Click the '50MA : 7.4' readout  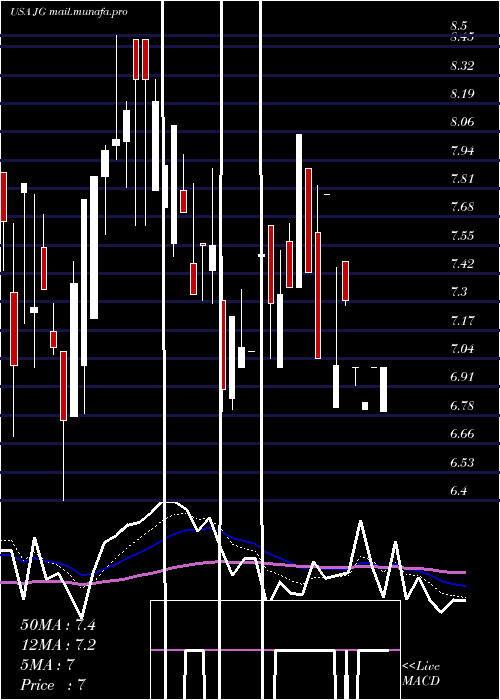point(58,625)
